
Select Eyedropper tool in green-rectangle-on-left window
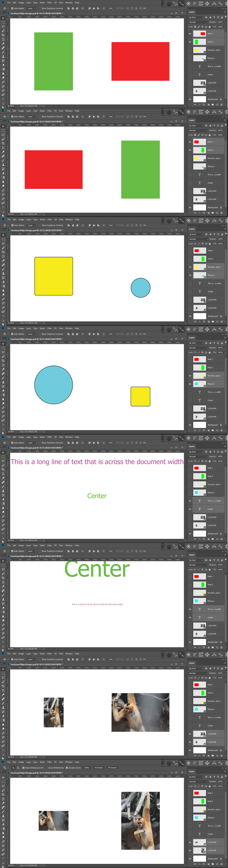(x=3, y=43)
